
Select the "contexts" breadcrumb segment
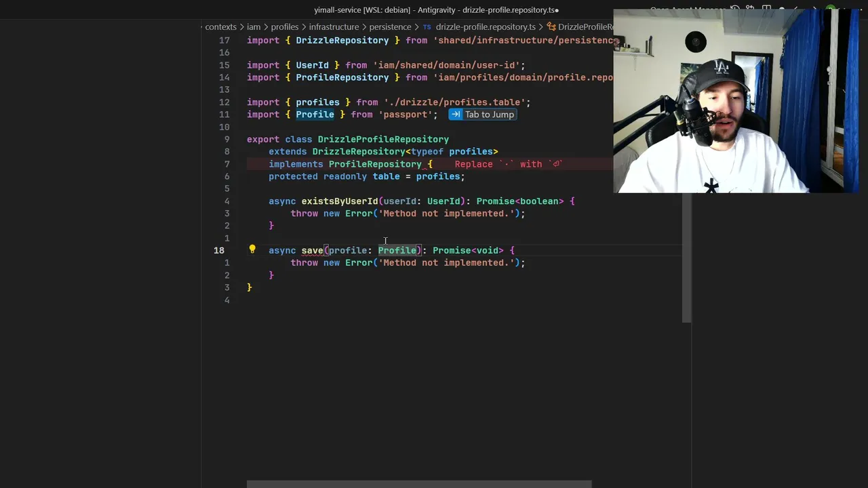pos(220,27)
